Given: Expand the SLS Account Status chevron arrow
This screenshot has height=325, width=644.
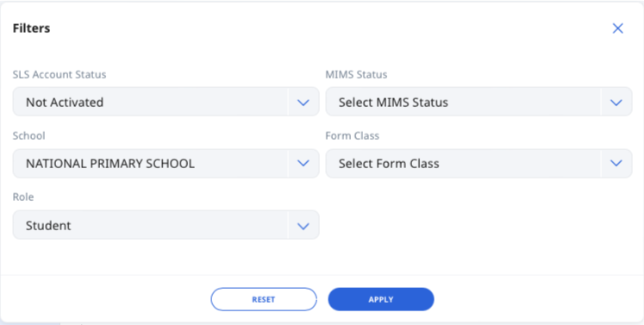Looking at the screenshot, I should (x=303, y=103).
